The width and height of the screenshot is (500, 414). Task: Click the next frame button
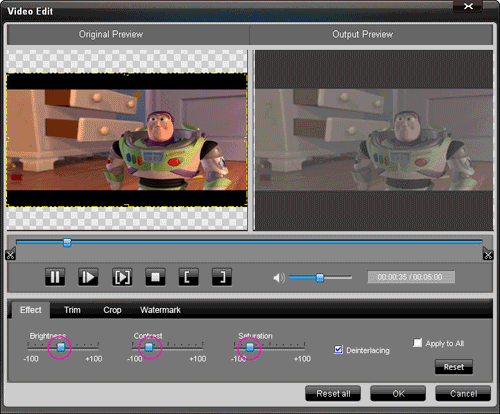[x=122, y=277]
